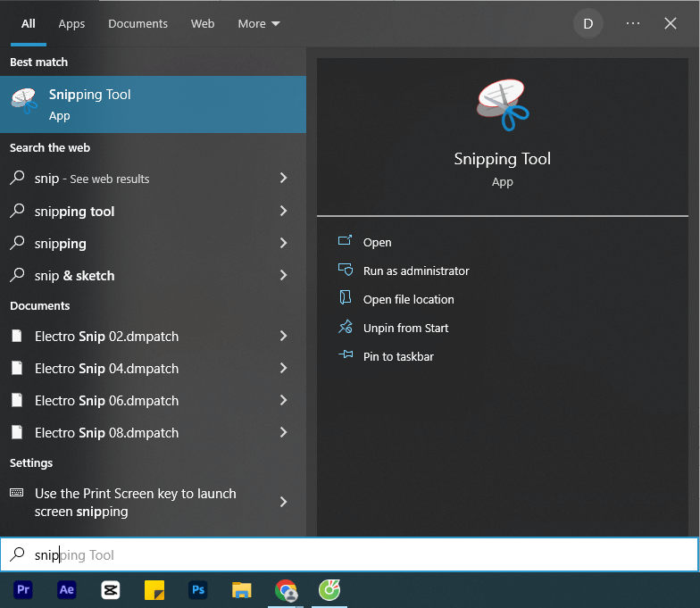Click the Pin to taskbar pin icon

click(x=345, y=355)
